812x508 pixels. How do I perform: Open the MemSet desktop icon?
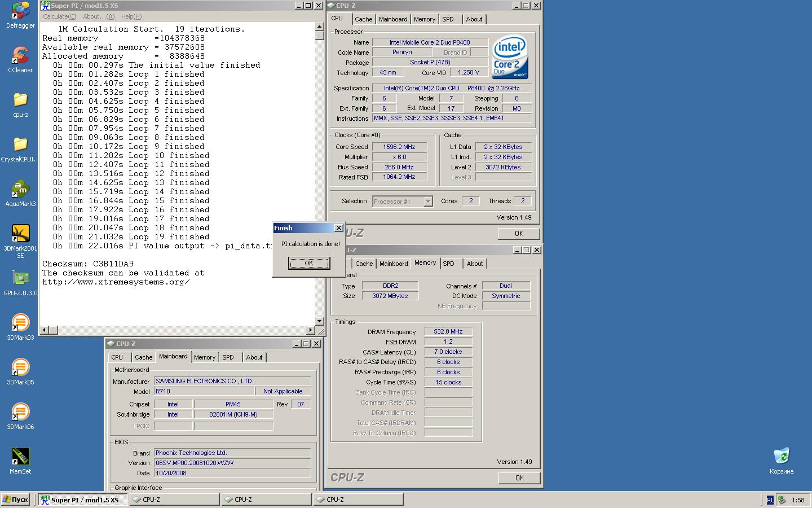pos(20,461)
